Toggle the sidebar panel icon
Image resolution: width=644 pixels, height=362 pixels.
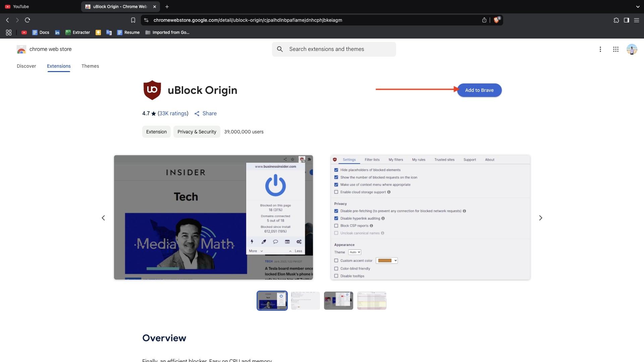click(626, 20)
